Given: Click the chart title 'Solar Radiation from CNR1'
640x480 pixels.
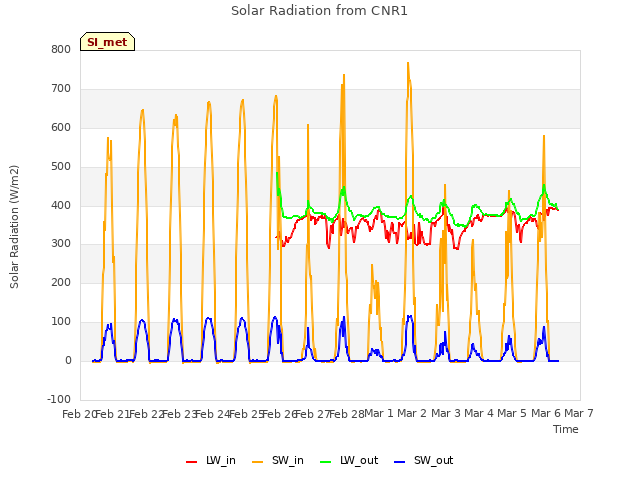Looking at the screenshot, I should coord(319,11).
